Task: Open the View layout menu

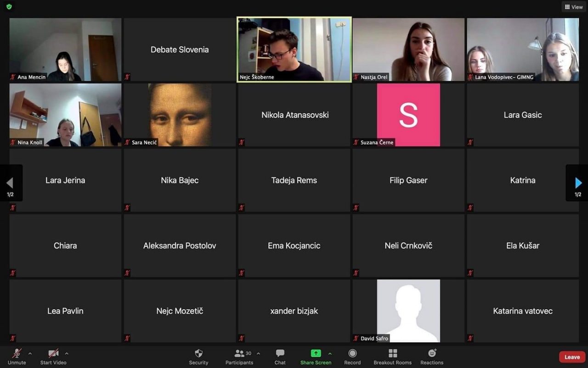Action: (x=574, y=7)
